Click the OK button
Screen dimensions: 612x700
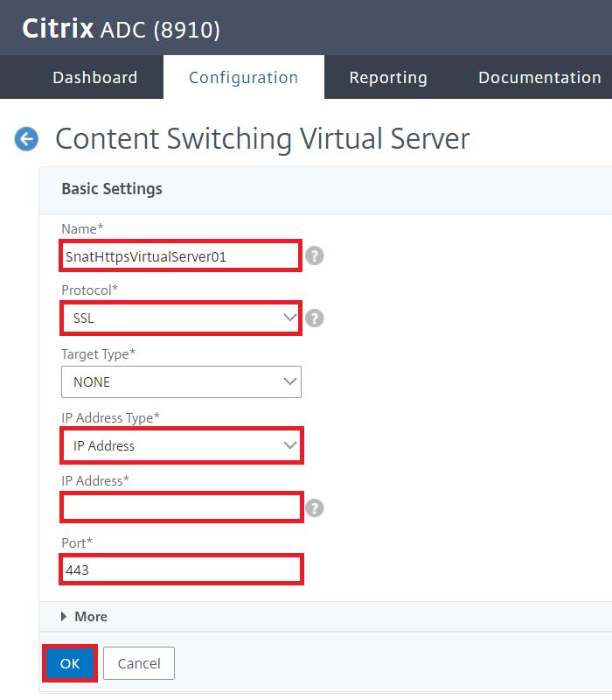coord(70,663)
